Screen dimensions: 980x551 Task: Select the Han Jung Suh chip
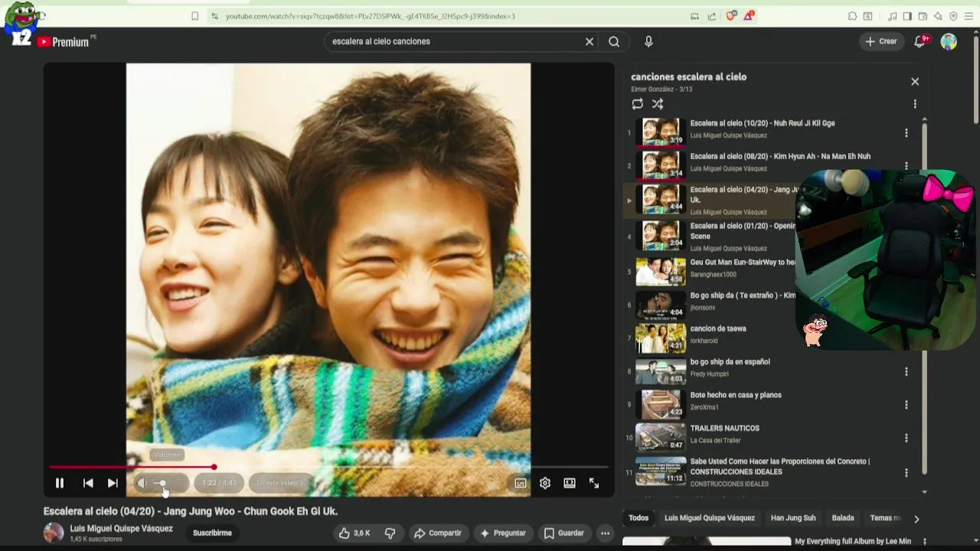(x=793, y=518)
